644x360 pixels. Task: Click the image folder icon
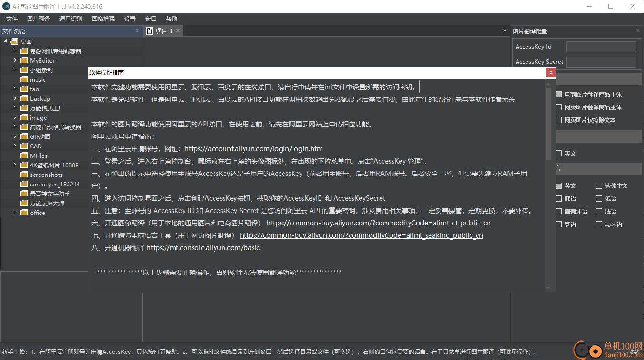24,117
